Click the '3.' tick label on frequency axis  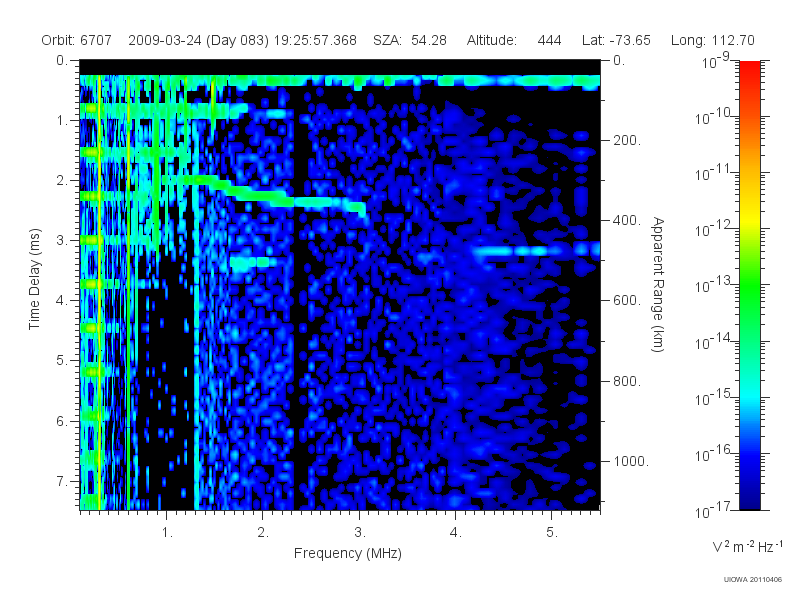pyautogui.click(x=360, y=533)
